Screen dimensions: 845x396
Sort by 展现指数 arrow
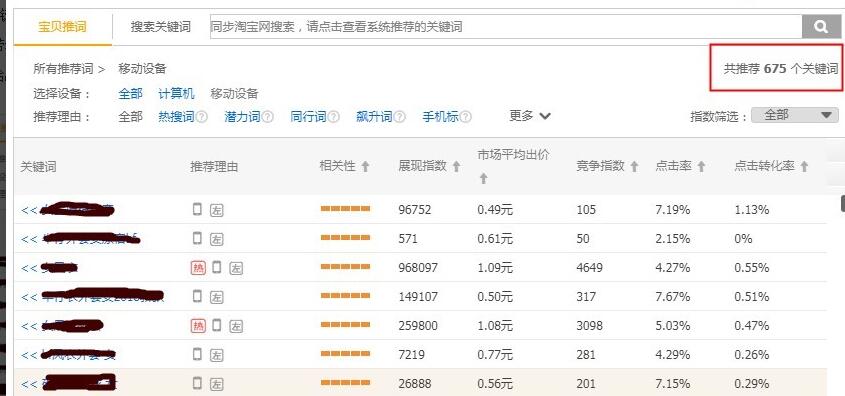pyautogui.click(x=456, y=166)
